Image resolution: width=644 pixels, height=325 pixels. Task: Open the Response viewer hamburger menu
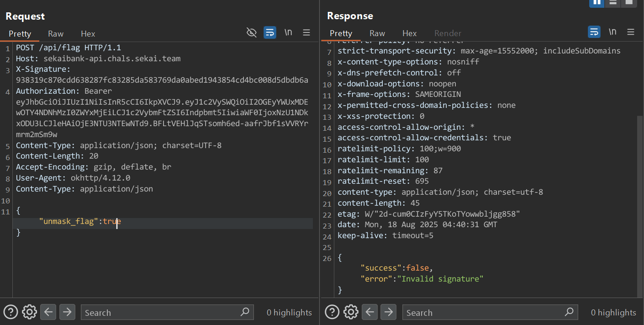(x=631, y=32)
